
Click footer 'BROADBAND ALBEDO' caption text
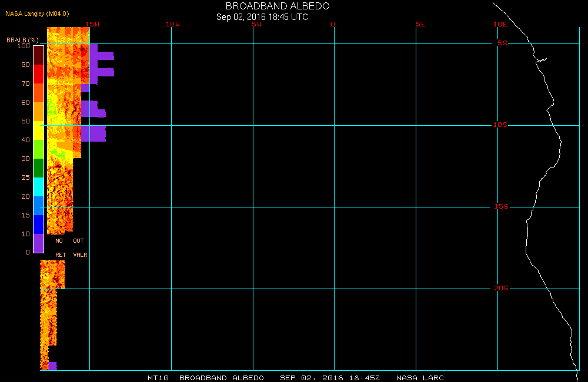(x=222, y=378)
